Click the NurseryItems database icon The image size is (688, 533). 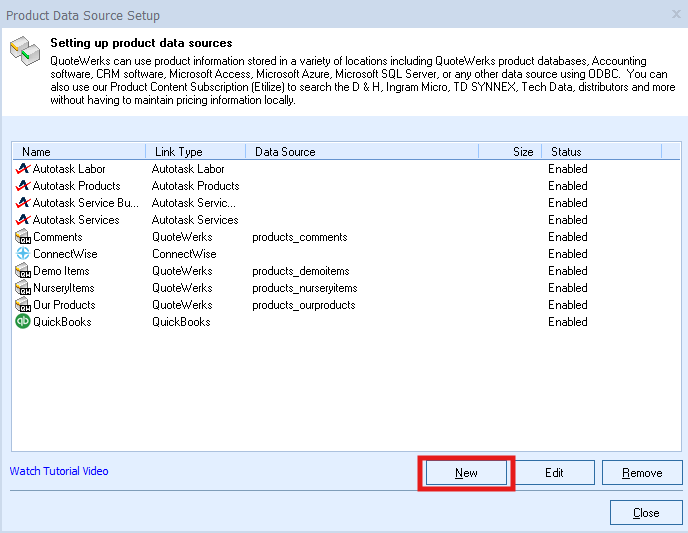pyautogui.click(x=24, y=288)
